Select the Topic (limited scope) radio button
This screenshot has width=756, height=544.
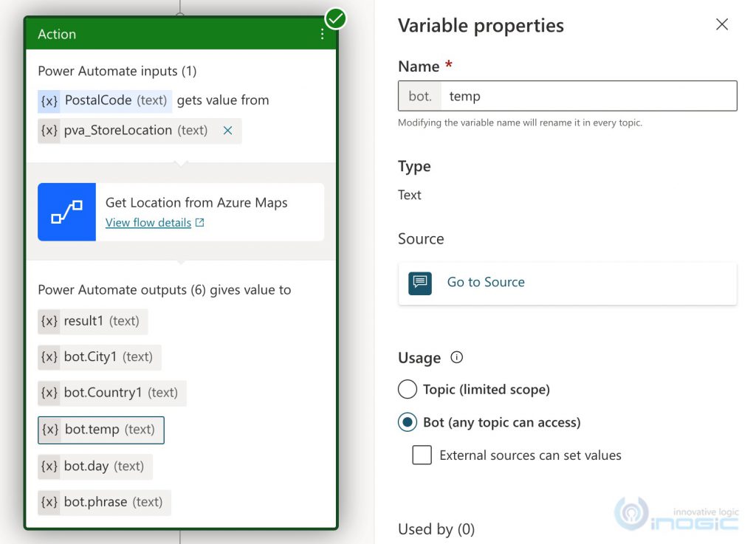[407, 390]
